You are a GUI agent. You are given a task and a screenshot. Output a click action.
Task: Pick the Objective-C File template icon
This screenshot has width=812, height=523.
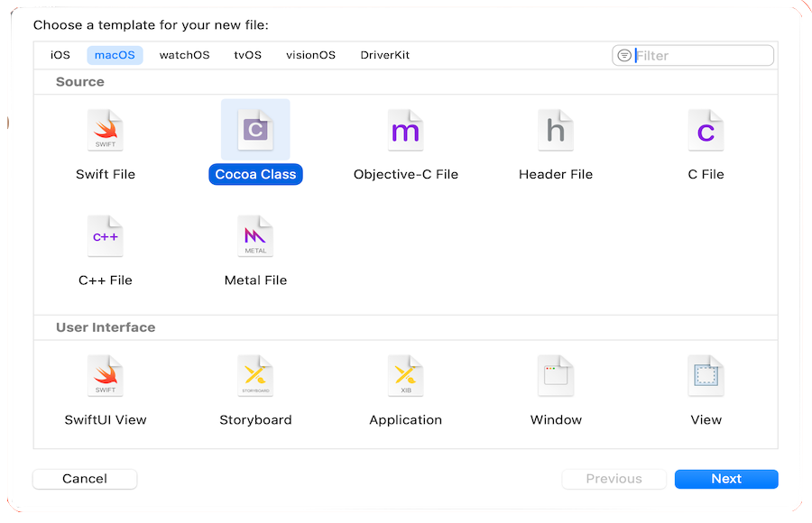click(x=405, y=131)
